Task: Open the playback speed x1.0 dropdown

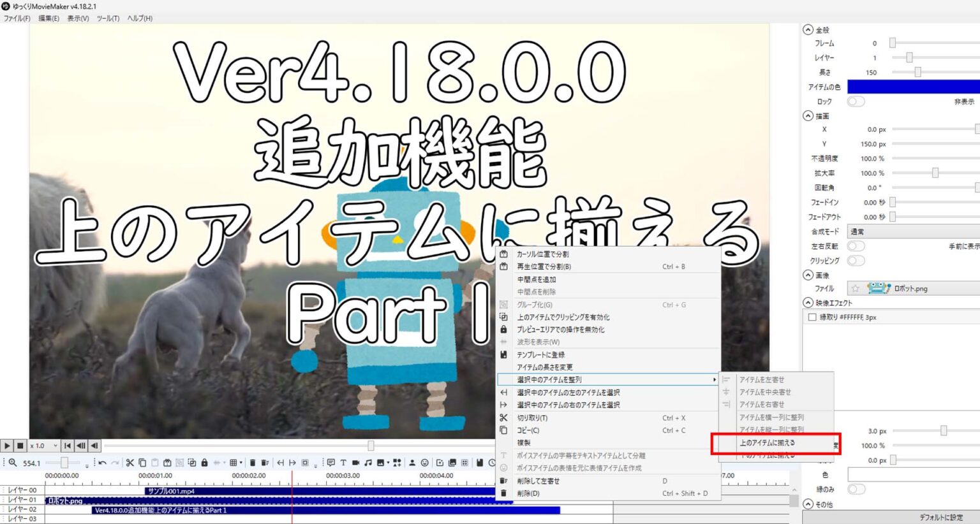Action: (45, 446)
